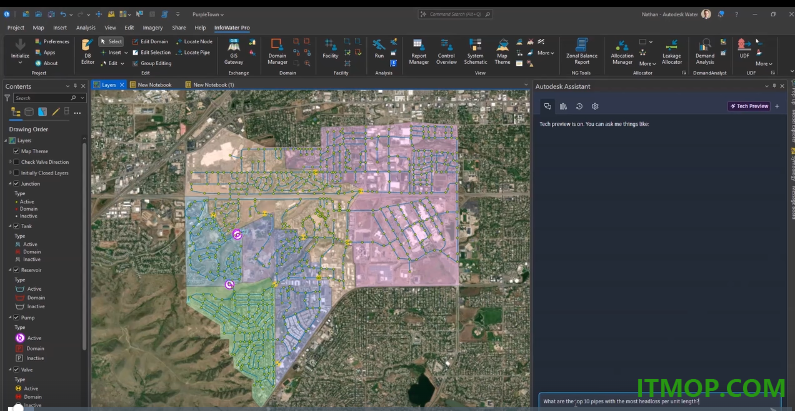This screenshot has height=411, width=795.
Task: Click the Preferences button
Action: [52, 42]
